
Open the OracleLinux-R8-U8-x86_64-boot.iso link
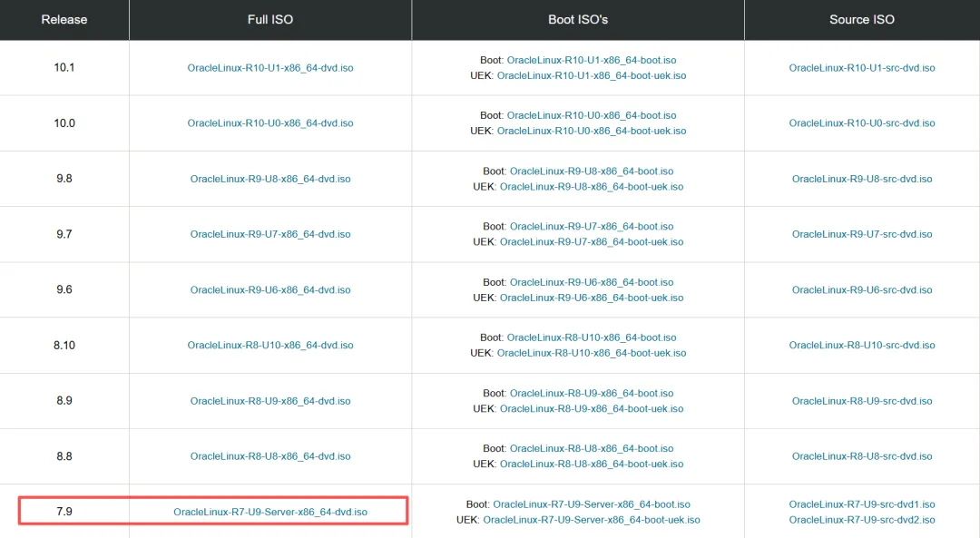(592, 449)
